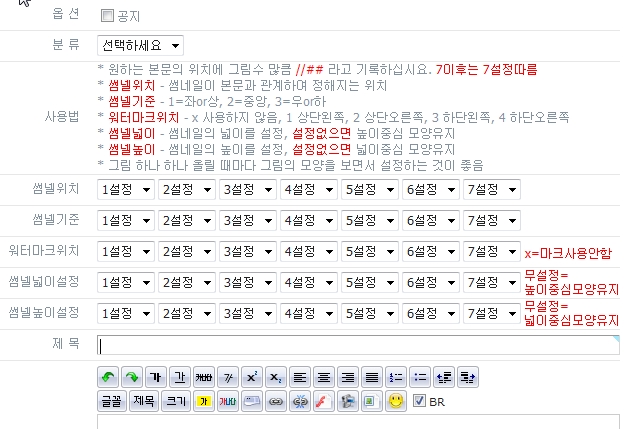
Task: Justify the text alignment
Action: tap(372, 377)
